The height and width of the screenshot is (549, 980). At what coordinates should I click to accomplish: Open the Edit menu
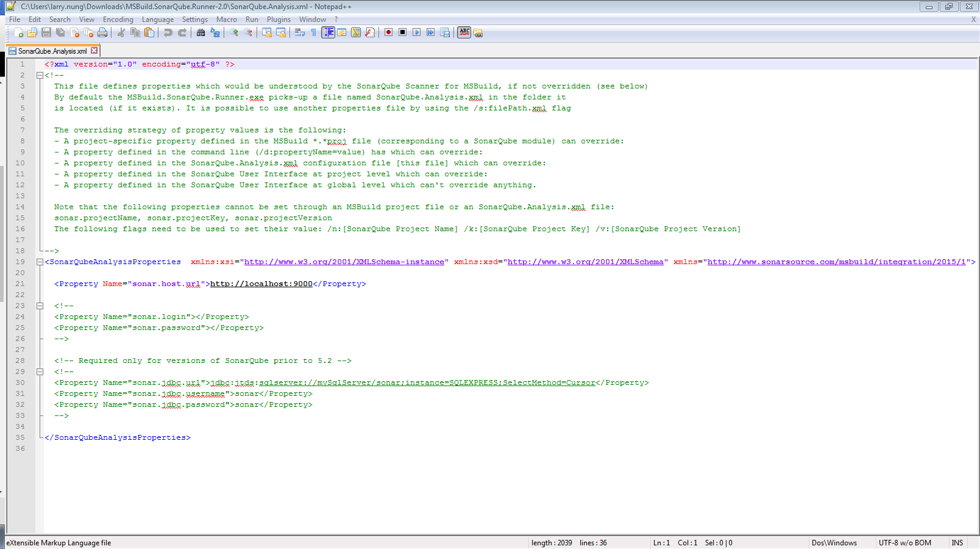pyautogui.click(x=35, y=20)
